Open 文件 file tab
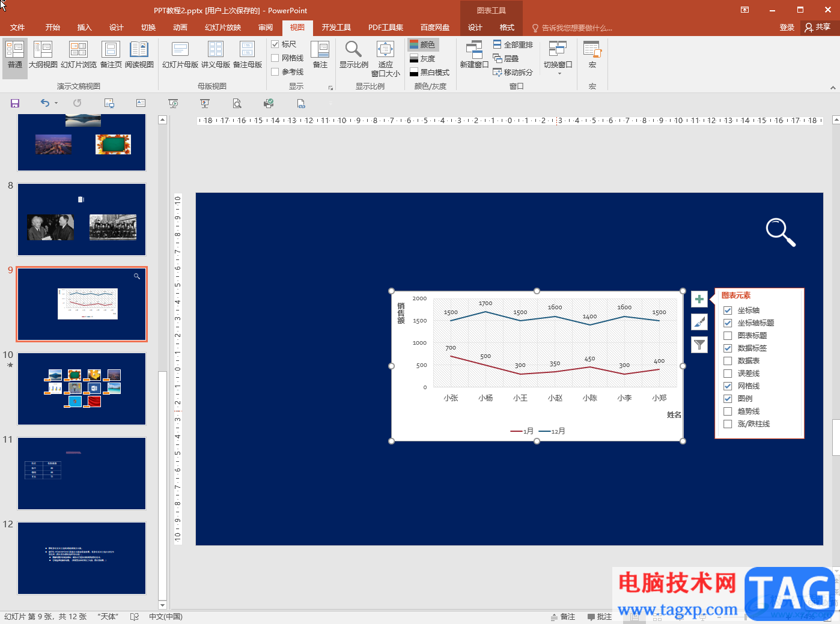 pyautogui.click(x=17, y=28)
